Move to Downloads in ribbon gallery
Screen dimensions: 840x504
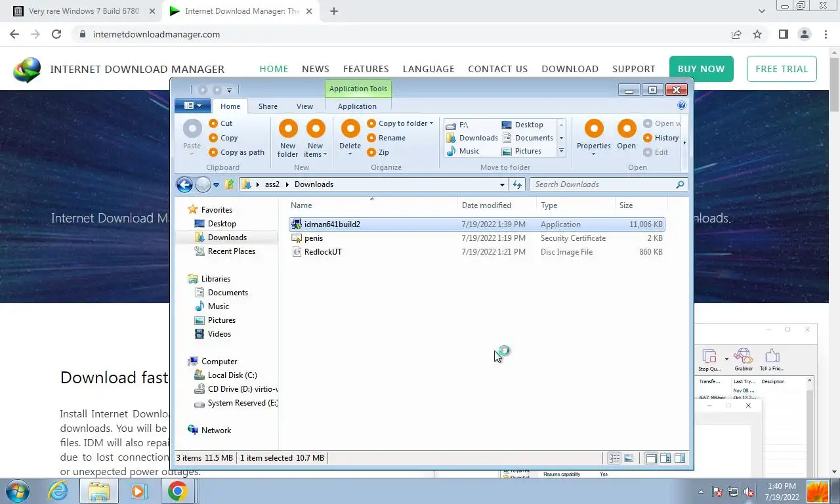click(472, 138)
